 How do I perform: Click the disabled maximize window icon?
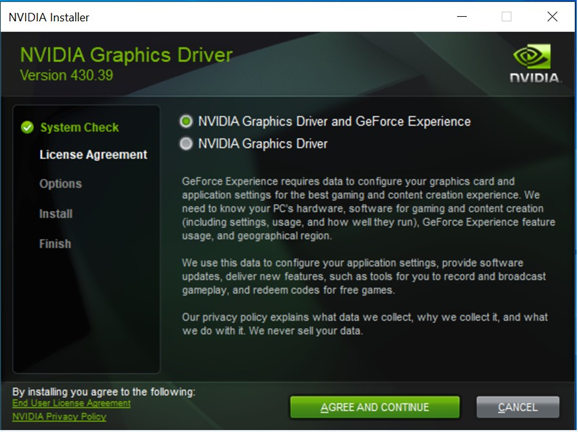506,17
